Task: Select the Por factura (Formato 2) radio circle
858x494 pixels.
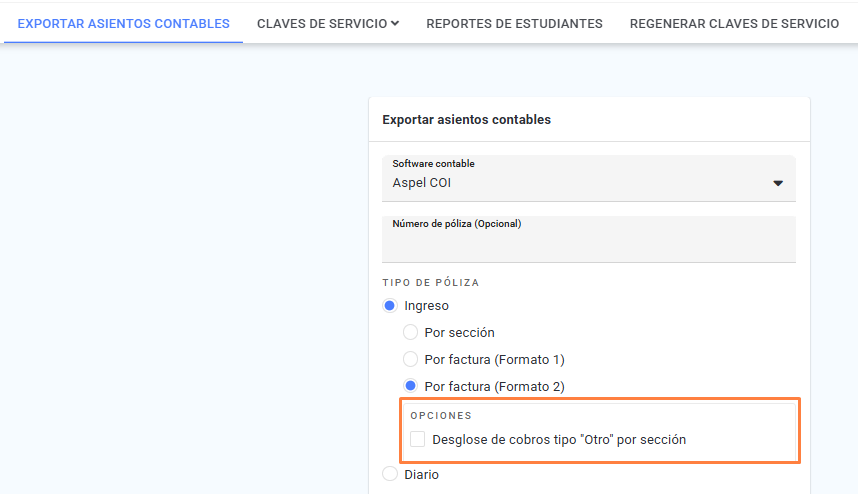Action: [410, 386]
